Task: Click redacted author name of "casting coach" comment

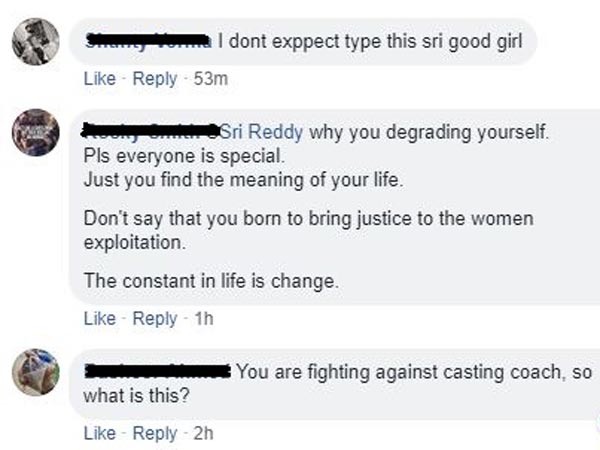Action: [158, 372]
